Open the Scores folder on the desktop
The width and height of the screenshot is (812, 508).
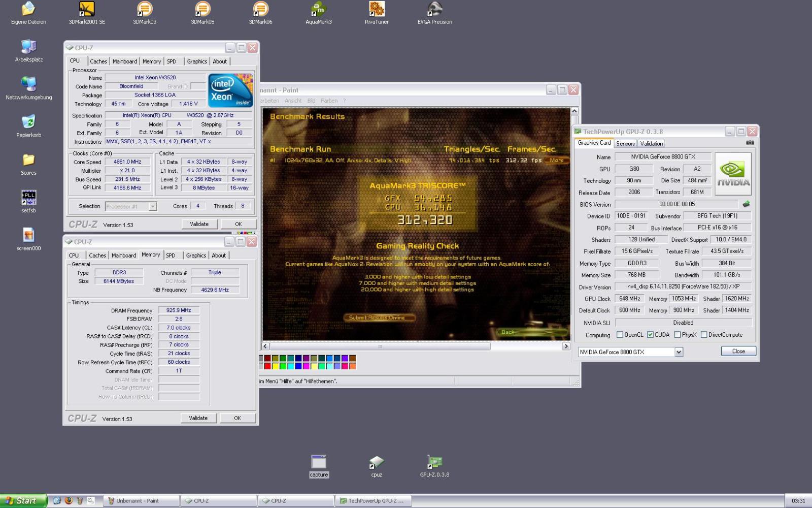tap(28, 164)
